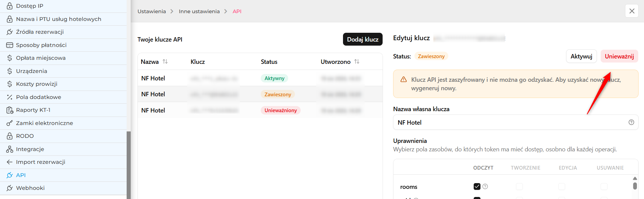Click the help icon next to the rooms ODCZYT checkbox
The image size is (644, 199).
(485, 186)
